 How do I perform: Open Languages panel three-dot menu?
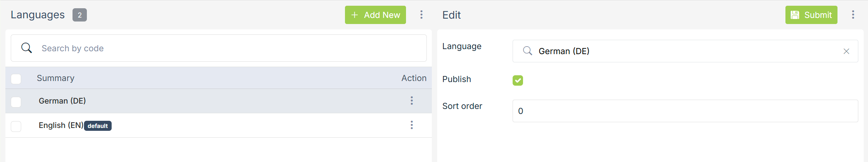tap(421, 15)
